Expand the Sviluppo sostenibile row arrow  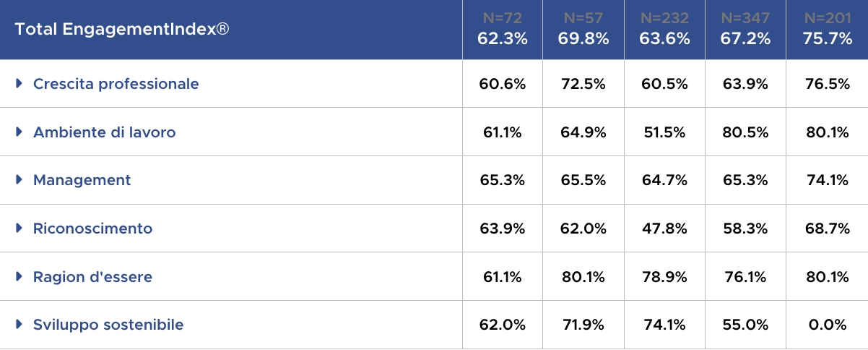point(19,325)
